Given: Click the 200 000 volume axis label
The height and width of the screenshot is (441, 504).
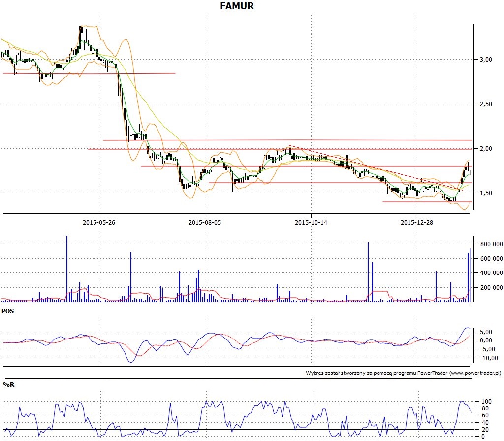Looking at the screenshot, I should (492, 287).
